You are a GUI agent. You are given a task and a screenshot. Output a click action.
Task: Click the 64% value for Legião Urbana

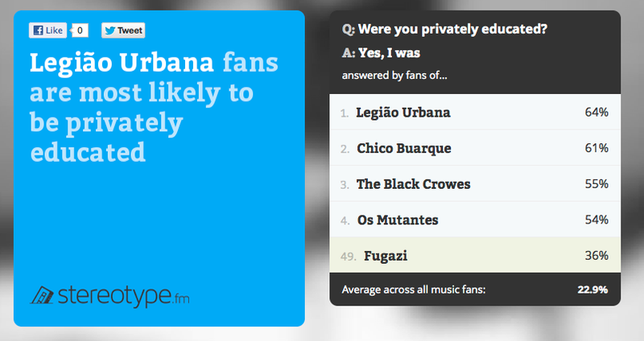(x=597, y=112)
